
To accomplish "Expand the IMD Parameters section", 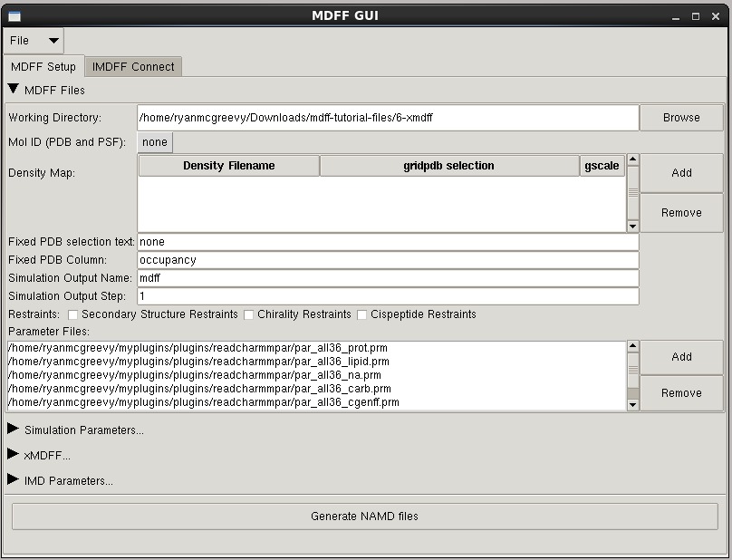I will point(14,480).
